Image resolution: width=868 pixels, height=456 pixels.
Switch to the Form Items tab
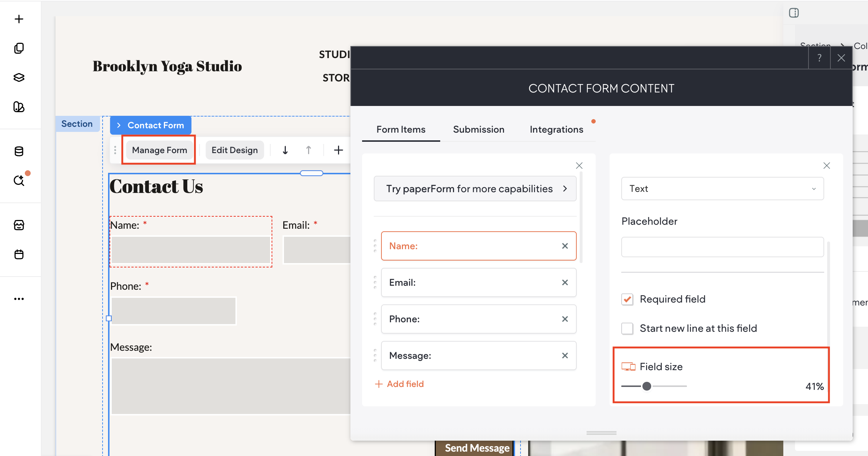[401, 129]
